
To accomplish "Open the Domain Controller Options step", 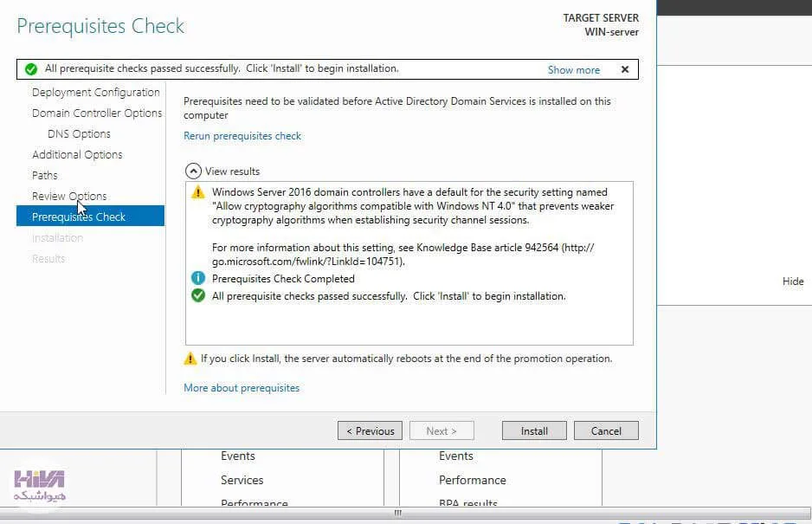I will point(97,113).
